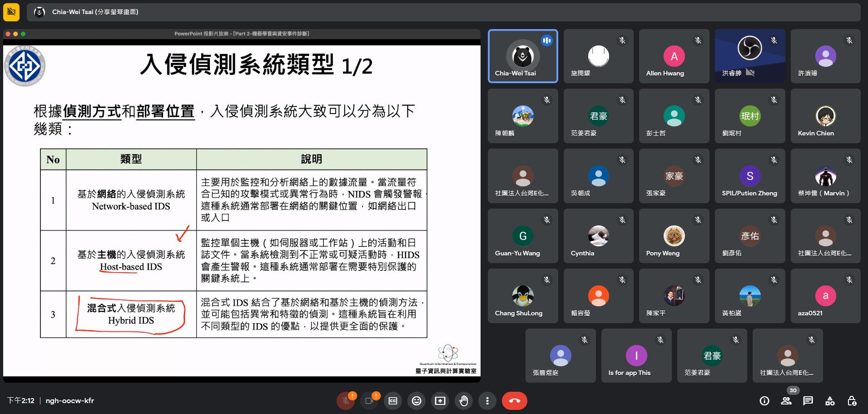Unmute the microphone
Image resolution: width=868 pixels, height=414 pixels.
click(x=346, y=401)
